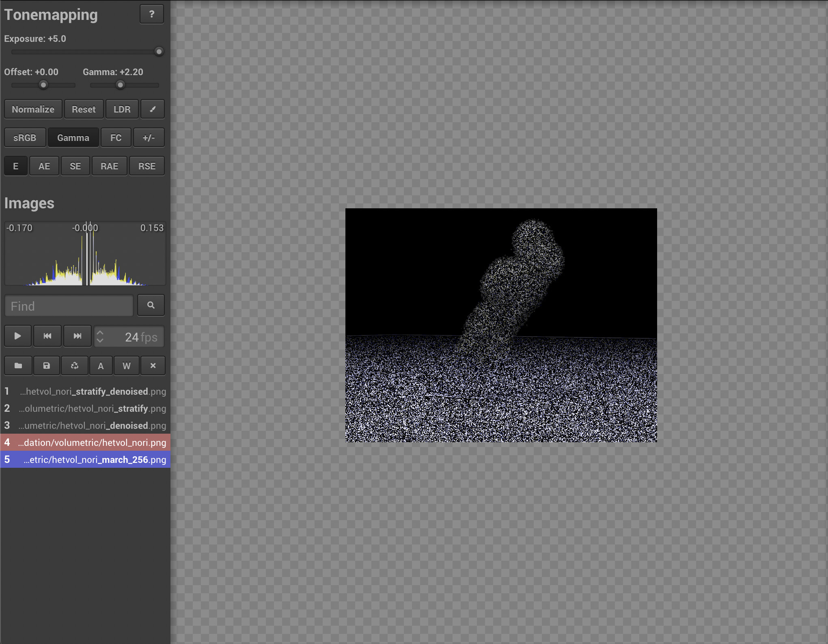Click the Offset: +0.00 label
This screenshot has height=644, width=828.
[31, 72]
